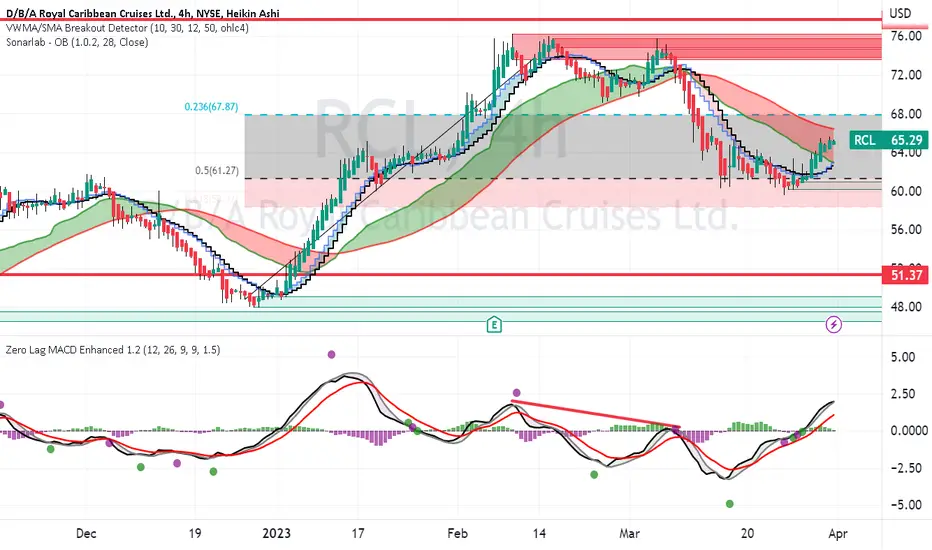Image resolution: width=932 pixels, height=550 pixels.
Task: Click the 56.00 price axis label
Action: click(x=906, y=230)
